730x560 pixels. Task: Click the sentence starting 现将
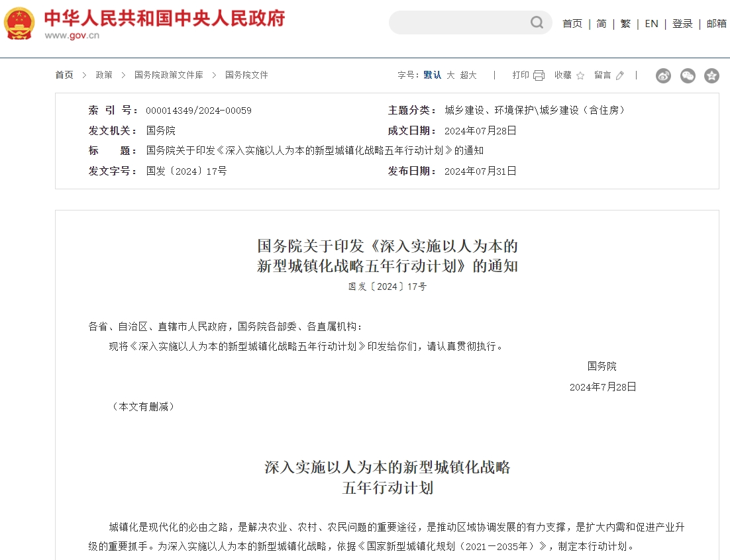(307, 346)
